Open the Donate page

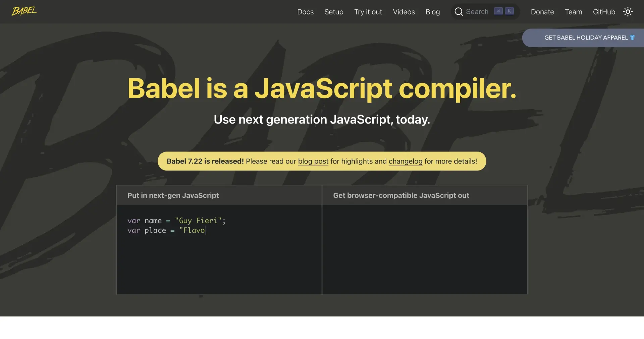tap(542, 12)
